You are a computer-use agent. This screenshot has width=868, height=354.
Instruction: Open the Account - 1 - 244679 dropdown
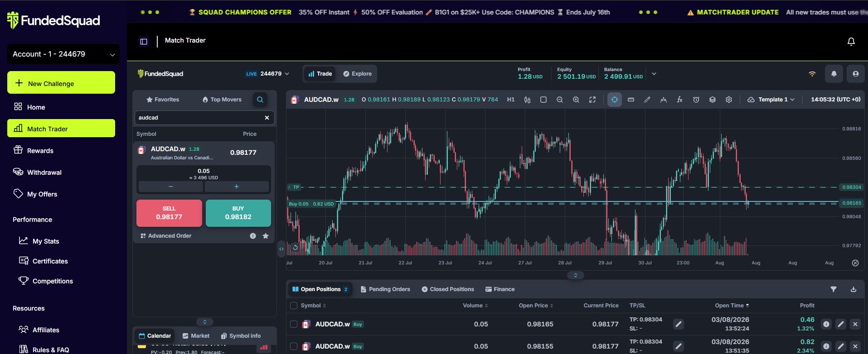pyautogui.click(x=63, y=54)
